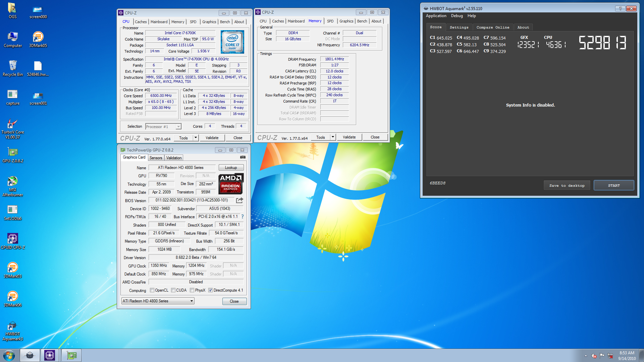644x362 pixels.
Task: Open Settings tab in HWBOT Aquamark
Action: tap(459, 27)
